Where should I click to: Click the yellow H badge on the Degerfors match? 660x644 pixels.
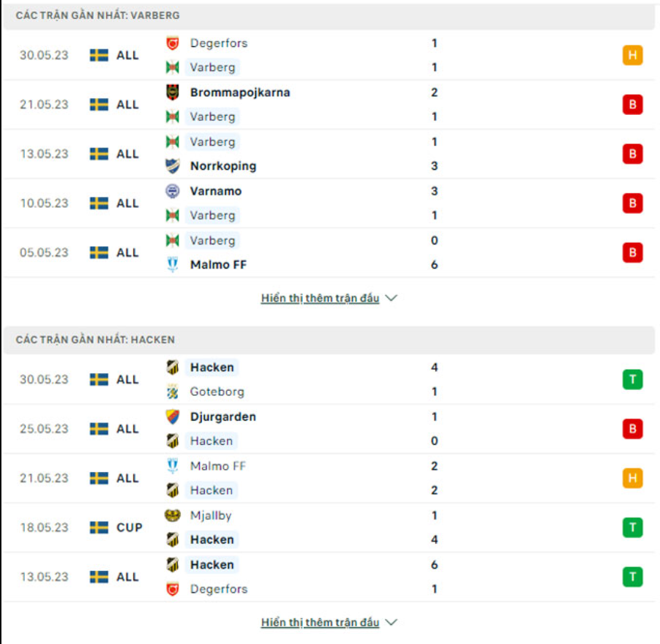tap(632, 54)
